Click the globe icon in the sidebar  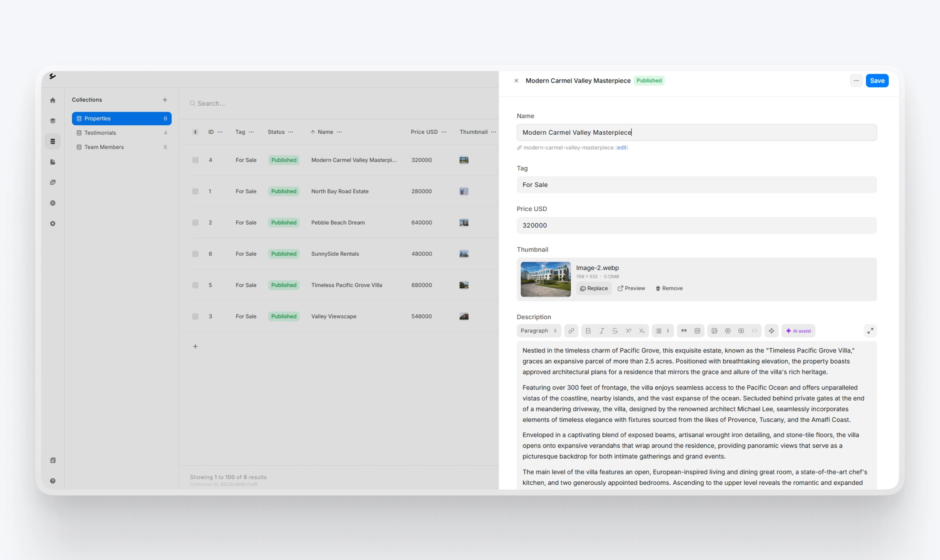pyautogui.click(x=53, y=203)
